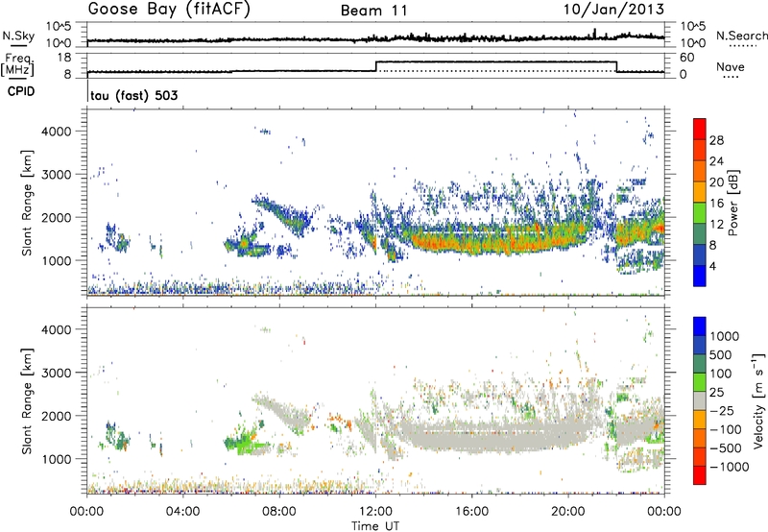Click the 'Nave' legend label

pyautogui.click(x=731, y=66)
